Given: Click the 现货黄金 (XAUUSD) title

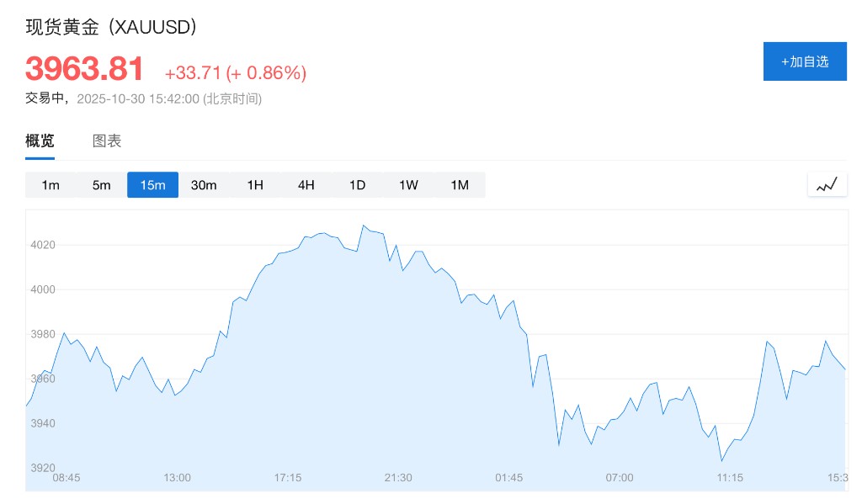Looking at the screenshot, I should point(111,27).
